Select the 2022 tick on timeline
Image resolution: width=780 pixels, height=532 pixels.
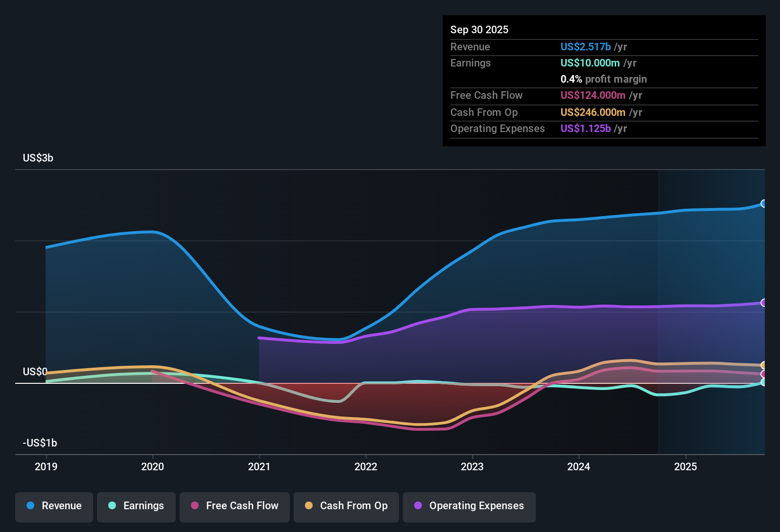pos(366,467)
